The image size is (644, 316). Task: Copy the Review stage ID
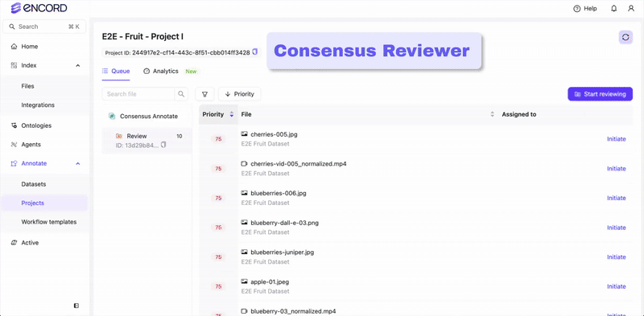click(x=163, y=145)
